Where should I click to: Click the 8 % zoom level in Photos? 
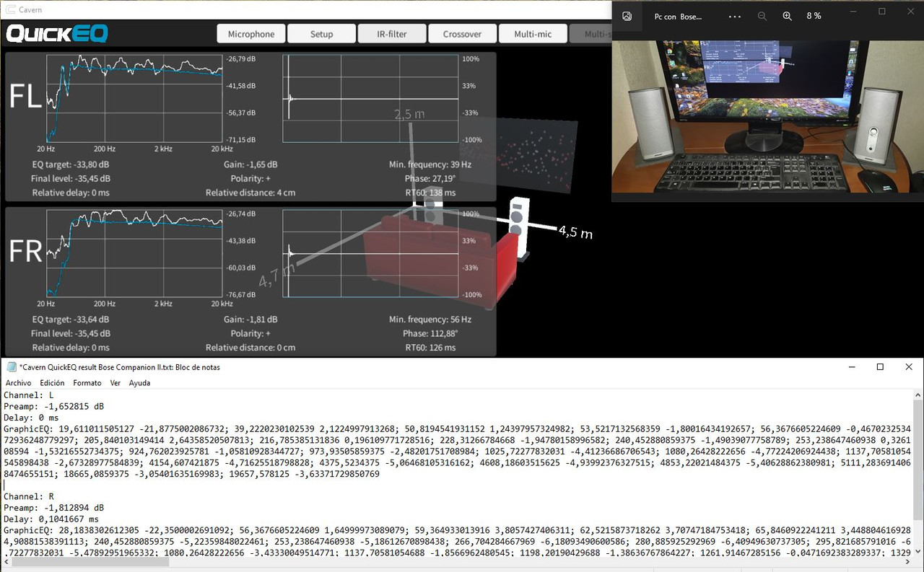[813, 16]
